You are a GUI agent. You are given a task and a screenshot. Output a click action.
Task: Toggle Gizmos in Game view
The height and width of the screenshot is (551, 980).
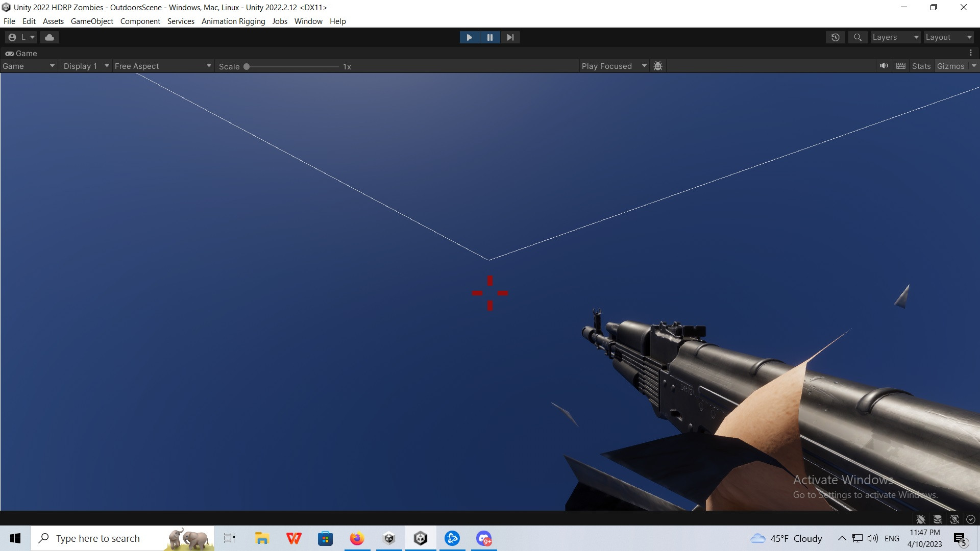(950, 66)
